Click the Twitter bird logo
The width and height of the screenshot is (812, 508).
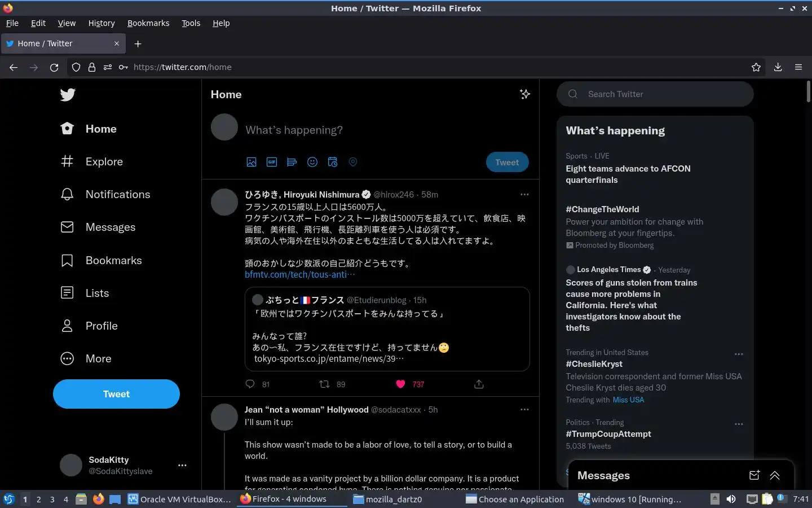click(x=68, y=94)
